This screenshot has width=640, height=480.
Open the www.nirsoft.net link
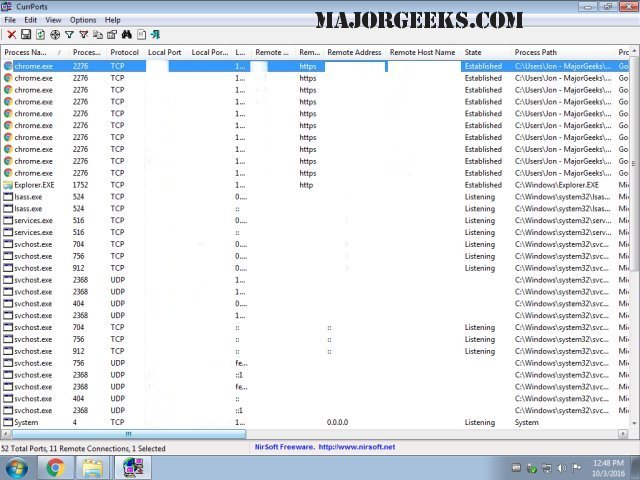pyautogui.click(x=357, y=447)
